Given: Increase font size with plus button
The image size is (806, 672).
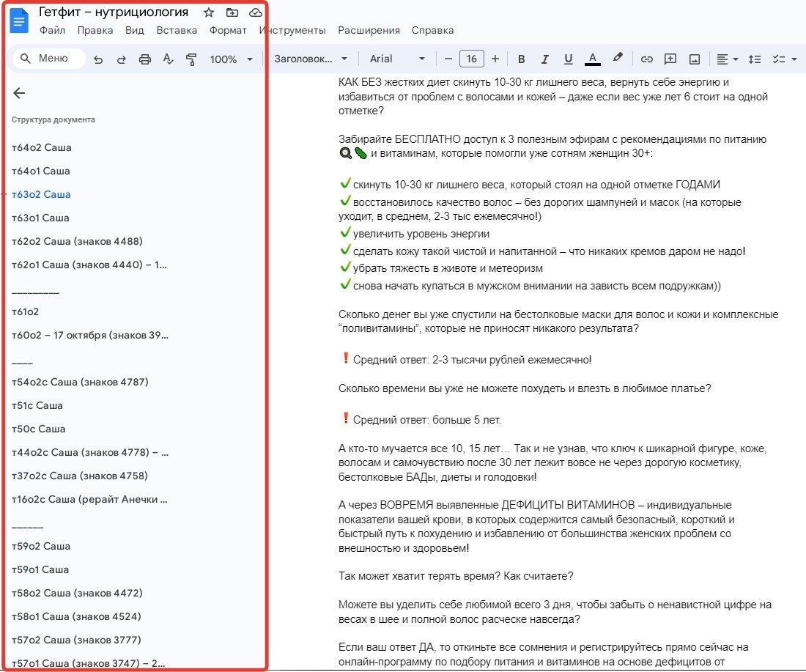Looking at the screenshot, I should (x=495, y=59).
